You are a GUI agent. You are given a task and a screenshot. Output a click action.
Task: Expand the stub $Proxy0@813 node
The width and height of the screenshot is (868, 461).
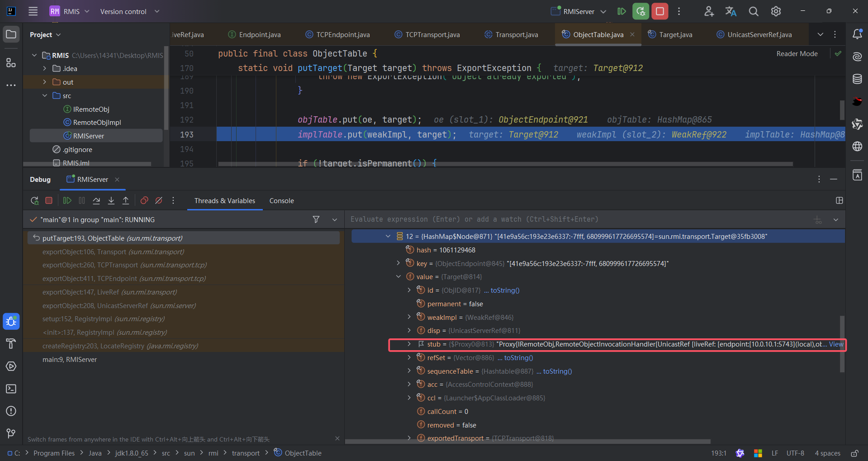pos(409,344)
